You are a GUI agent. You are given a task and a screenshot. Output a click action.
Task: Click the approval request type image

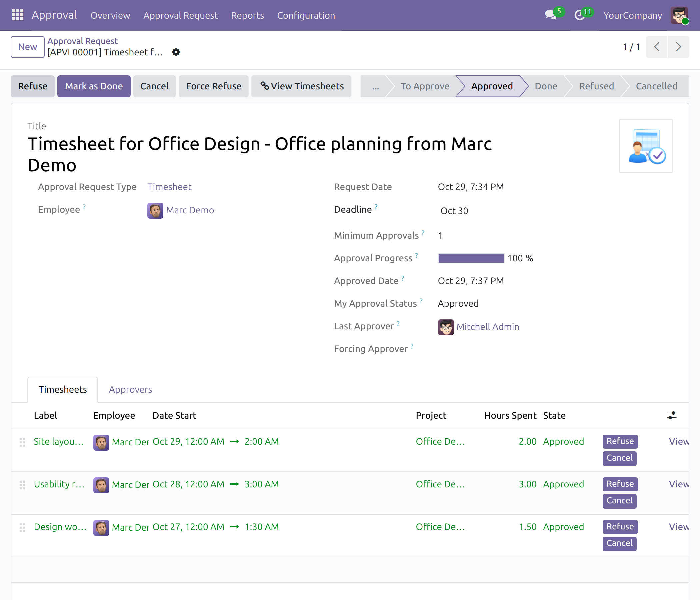(x=646, y=146)
